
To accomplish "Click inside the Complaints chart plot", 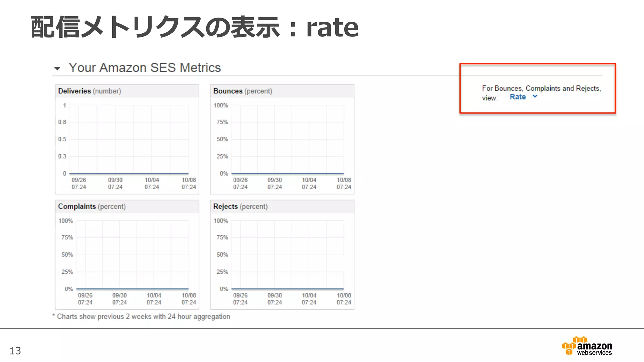I will click(132, 255).
